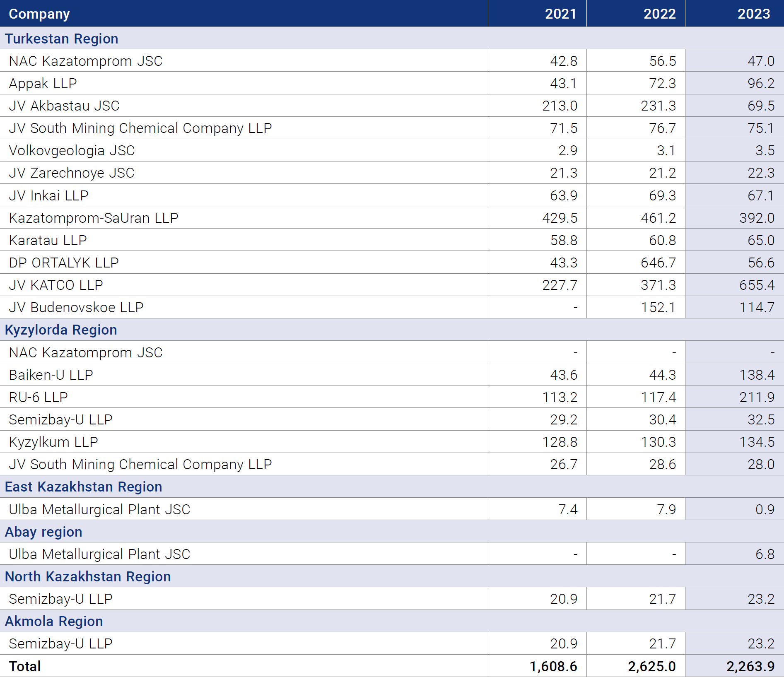Click JV Zarechnoye JSC row name

pyautogui.click(x=72, y=173)
